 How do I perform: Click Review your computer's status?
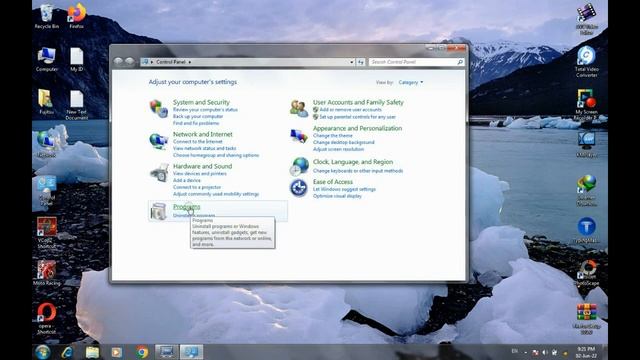tap(205, 110)
